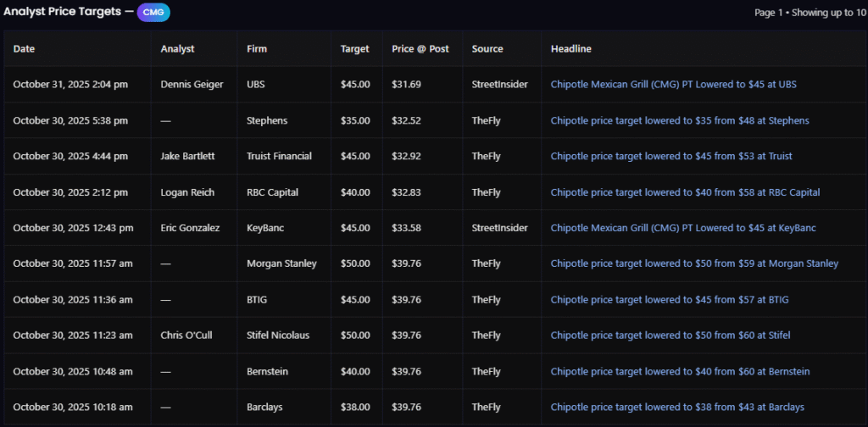Click the Firm column header
868x427 pixels.
click(x=257, y=49)
